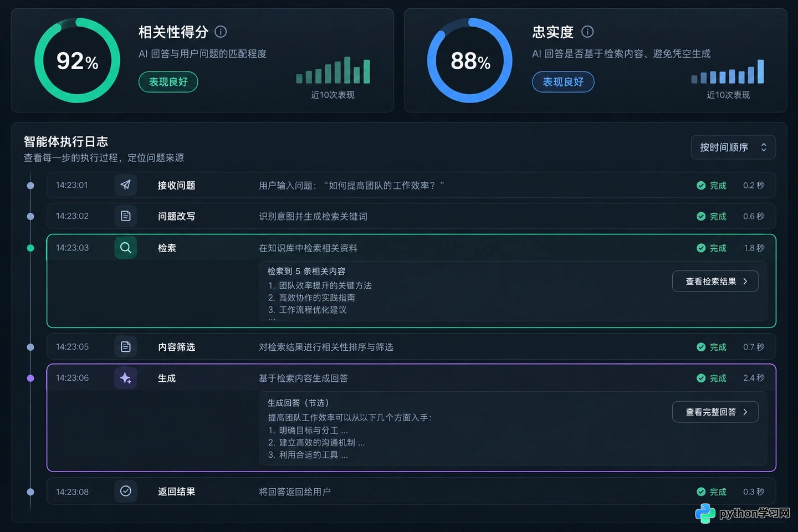Click the 内容筛选 step title
This screenshot has height=532, width=798.
[x=176, y=347]
